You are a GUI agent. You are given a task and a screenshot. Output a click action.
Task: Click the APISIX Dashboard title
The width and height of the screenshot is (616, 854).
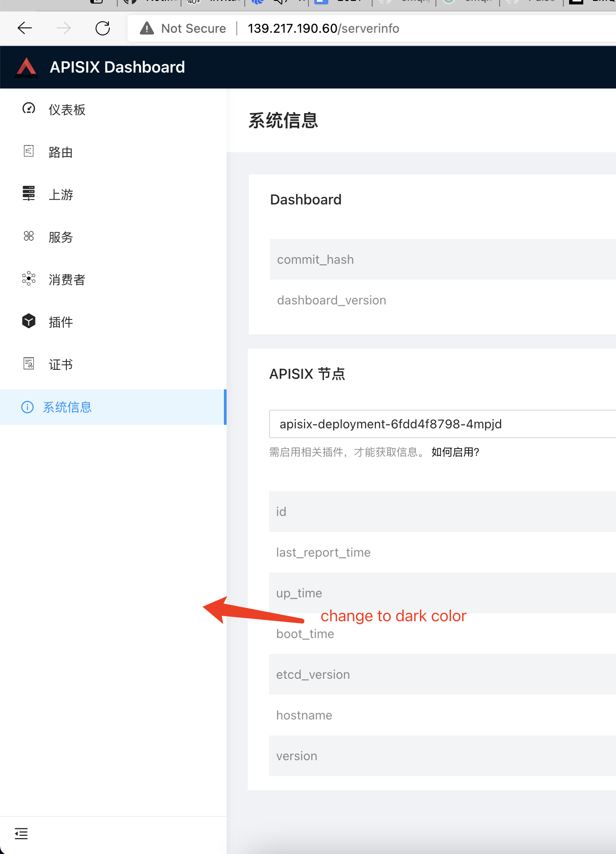coord(117,67)
